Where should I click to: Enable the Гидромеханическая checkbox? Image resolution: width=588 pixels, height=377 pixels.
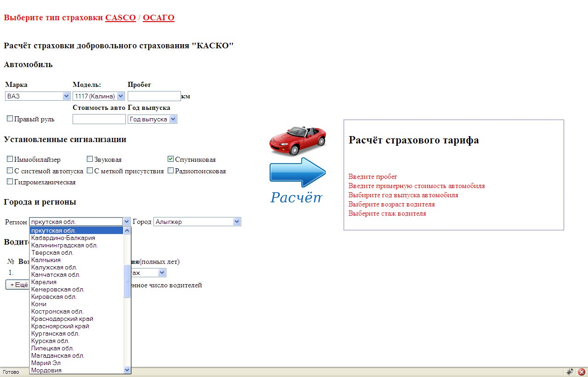click(x=10, y=182)
